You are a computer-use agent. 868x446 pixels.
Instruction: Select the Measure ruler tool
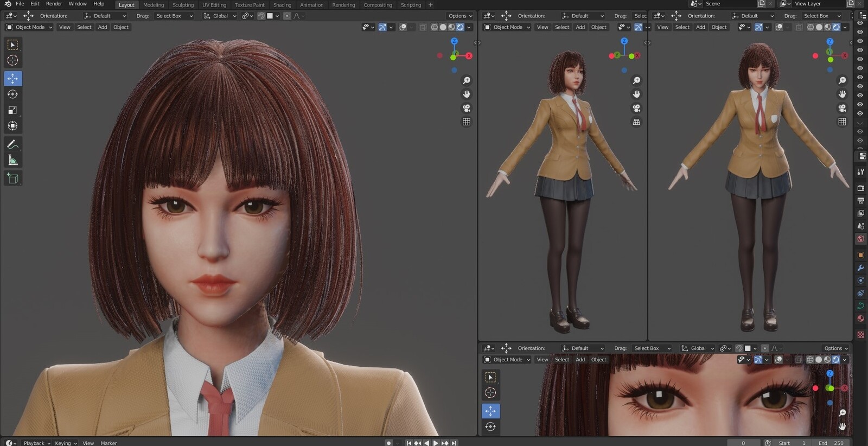click(12, 160)
